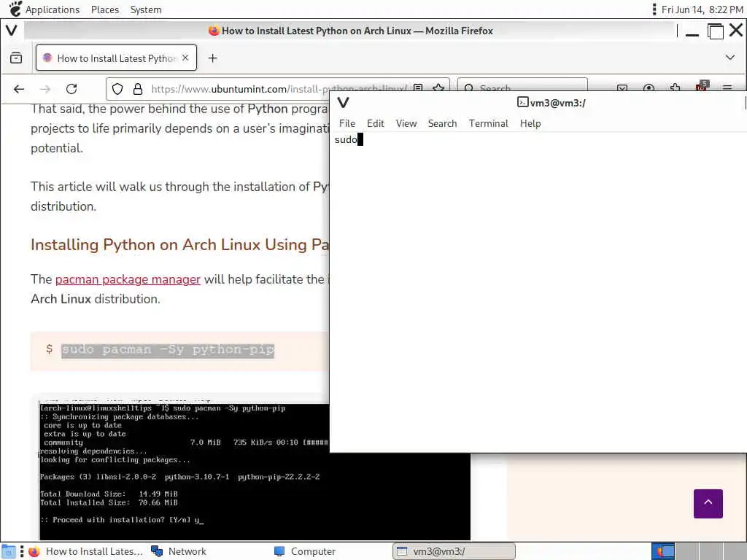Maximize the Firefox window

(715, 31)
